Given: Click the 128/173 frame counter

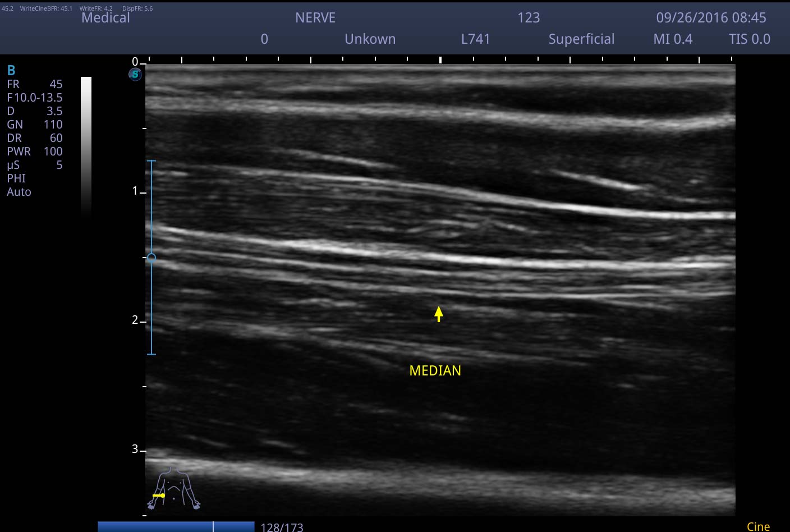Looking at the screenshot, I should click(x=282, y=527).
